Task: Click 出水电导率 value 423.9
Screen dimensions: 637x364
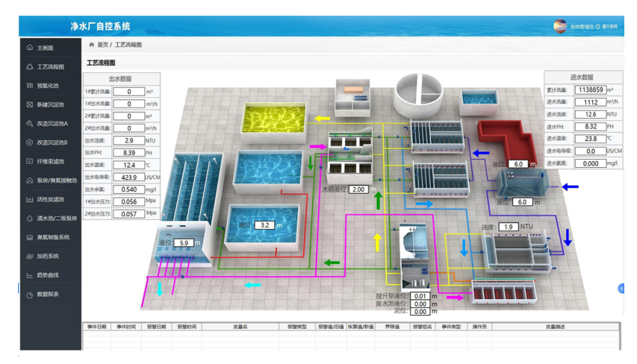Action: (x=128, y=178)
